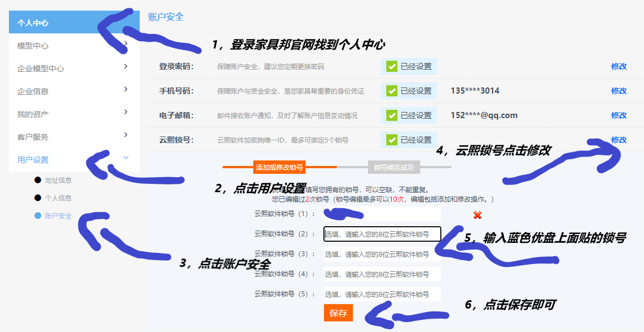This screenshot has height=332, width=644.
Task: Click red X delete icon beside lock number 1
Action: pyautogui.click(x=477, y=215)
